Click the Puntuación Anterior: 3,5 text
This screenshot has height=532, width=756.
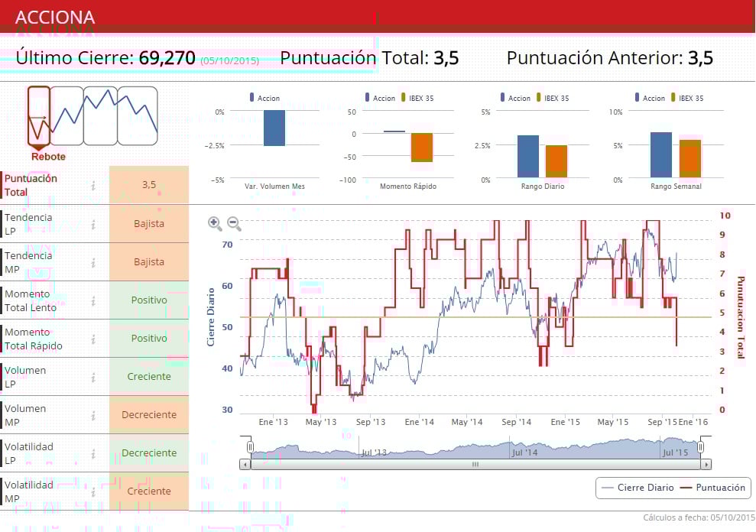pos(610,58)
